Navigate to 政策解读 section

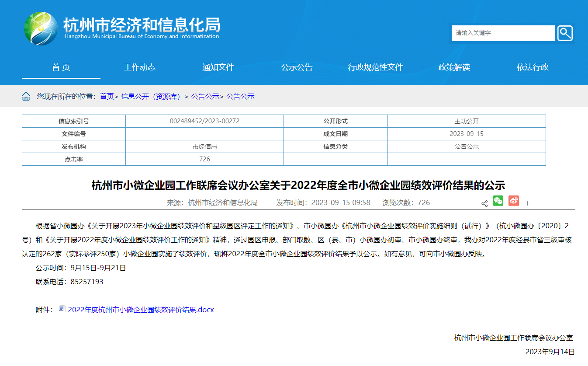[454, 67]
